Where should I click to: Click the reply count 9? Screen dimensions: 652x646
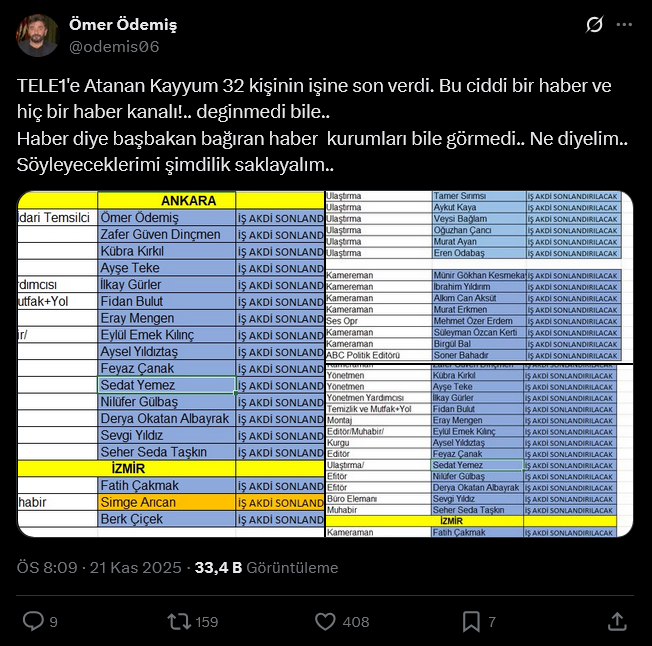53,622
